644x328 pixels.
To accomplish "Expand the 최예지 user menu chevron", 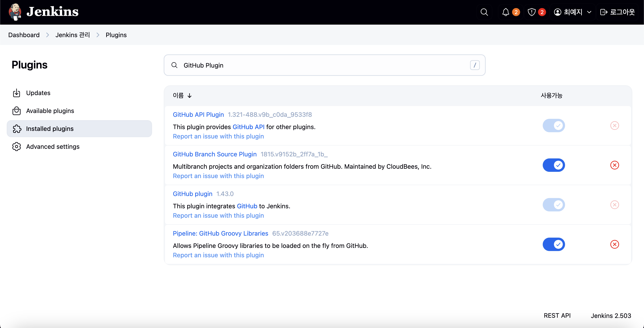I will tap(589, 12).
